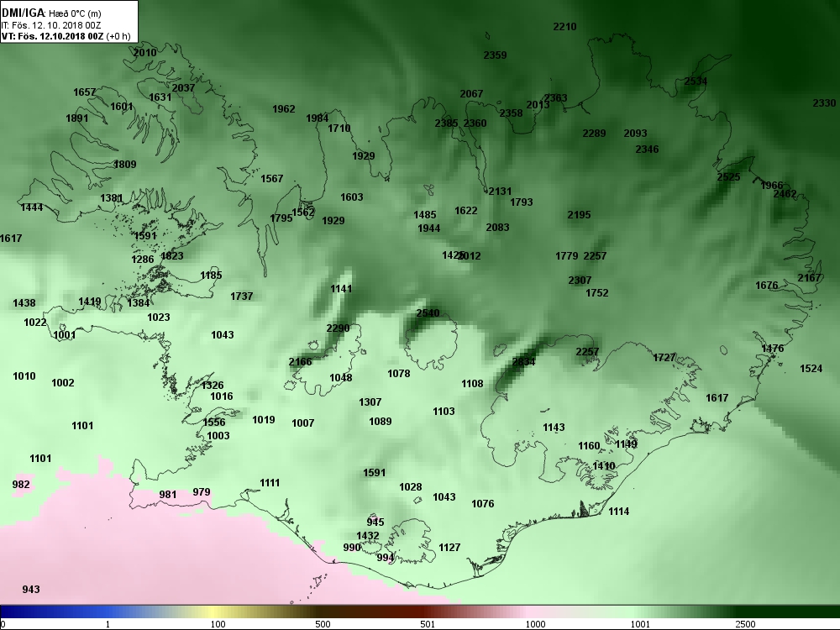Click the map value 1657
The width and height of the screenshot is (840, 630).
click(85, 92)
